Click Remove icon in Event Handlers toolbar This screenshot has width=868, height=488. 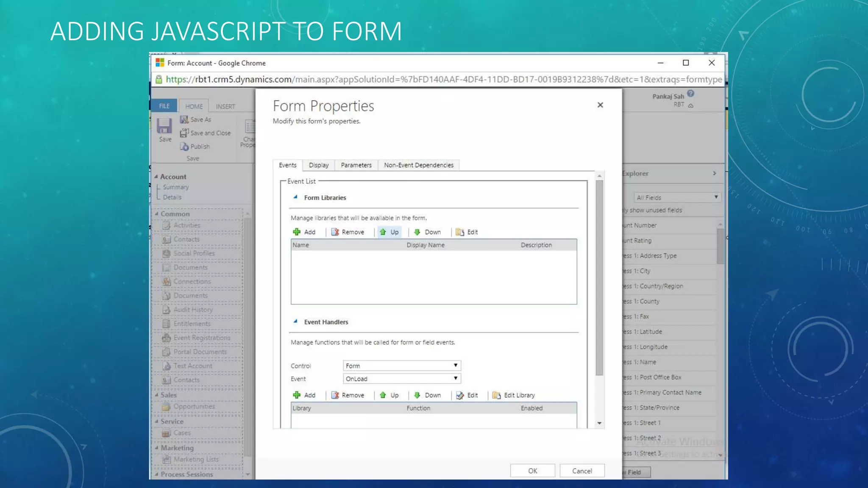335,395
